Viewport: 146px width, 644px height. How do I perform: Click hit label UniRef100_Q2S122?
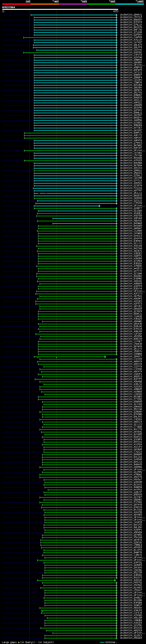(x=131, y=201)
